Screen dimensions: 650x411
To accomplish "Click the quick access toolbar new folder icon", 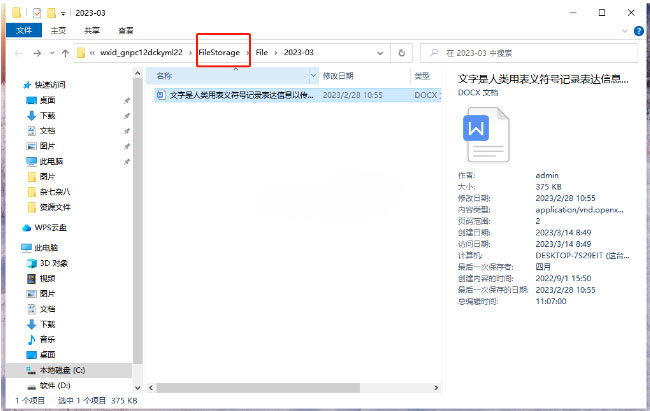I will coord(51,13).
